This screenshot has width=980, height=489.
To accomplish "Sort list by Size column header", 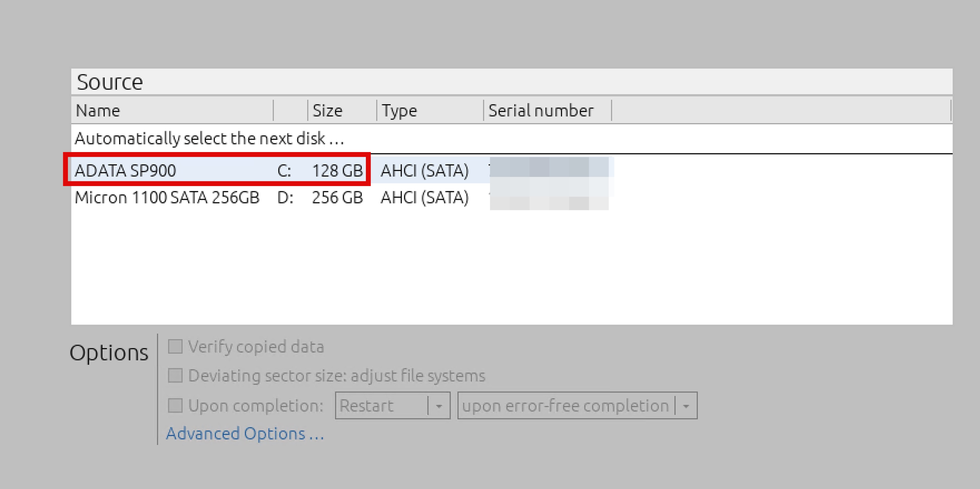I will (x=343, y=111).
